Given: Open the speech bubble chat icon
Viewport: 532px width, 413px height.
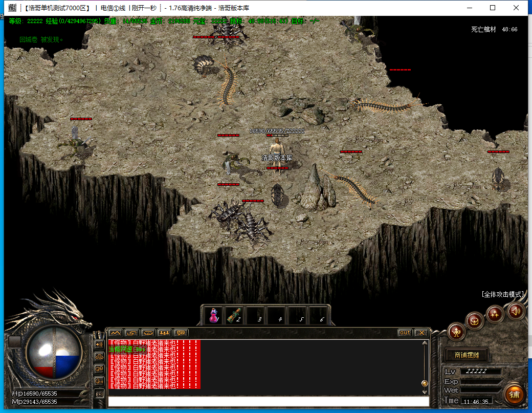Looking at the screenshot, I should click(x=181, y=333).
